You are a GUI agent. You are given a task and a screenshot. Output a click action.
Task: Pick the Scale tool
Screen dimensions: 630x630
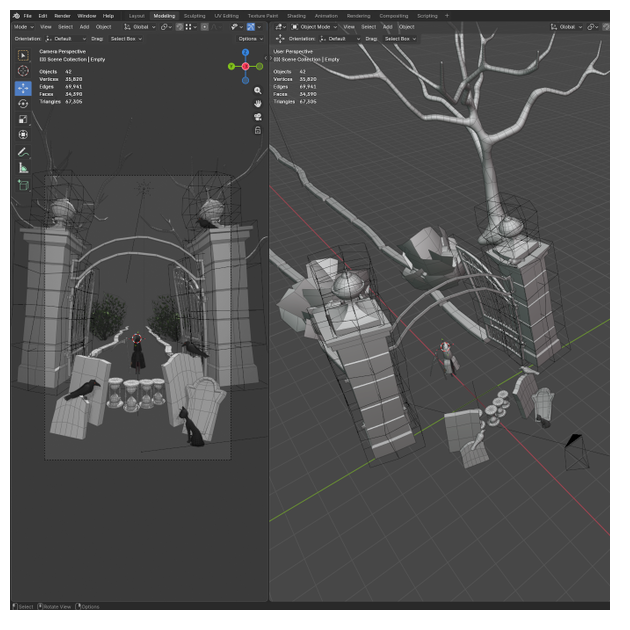(x=23, y=119)
